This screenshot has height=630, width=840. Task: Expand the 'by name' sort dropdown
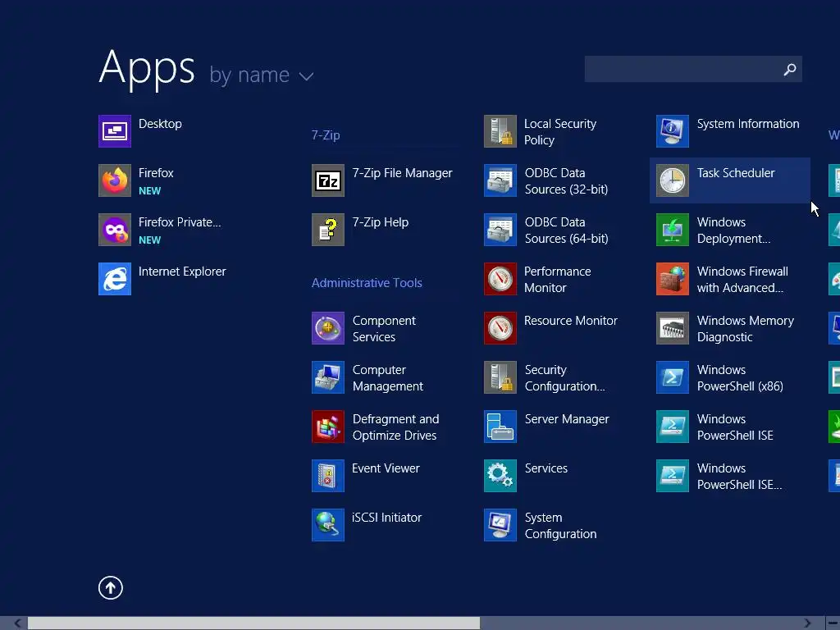262,75
